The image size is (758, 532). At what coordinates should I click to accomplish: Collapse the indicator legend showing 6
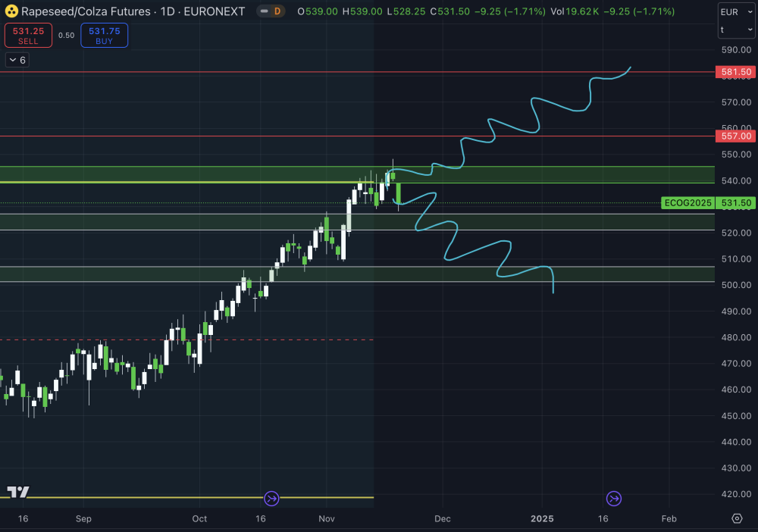click(17, 60)
